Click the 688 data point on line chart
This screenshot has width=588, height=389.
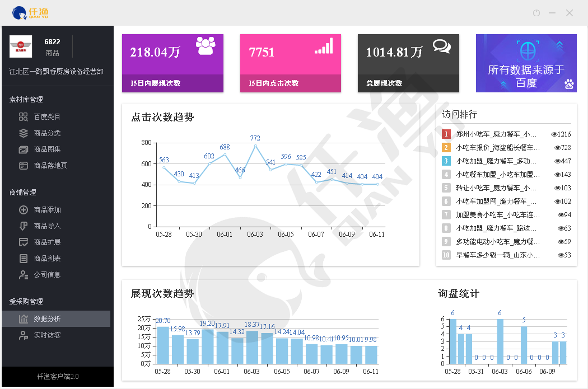(225, 154)
